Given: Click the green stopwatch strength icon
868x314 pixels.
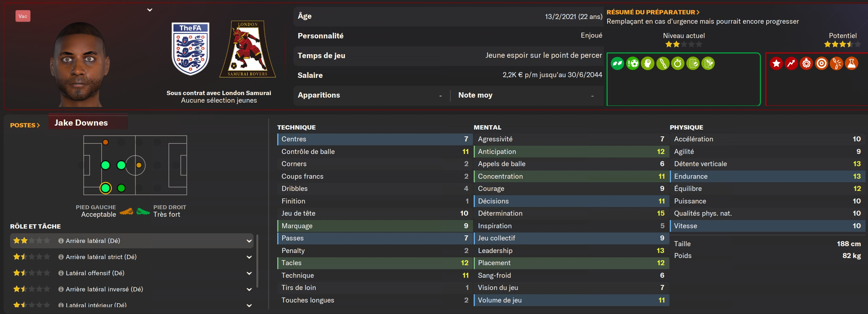Looking at the screenshot, I should (678, 64).
